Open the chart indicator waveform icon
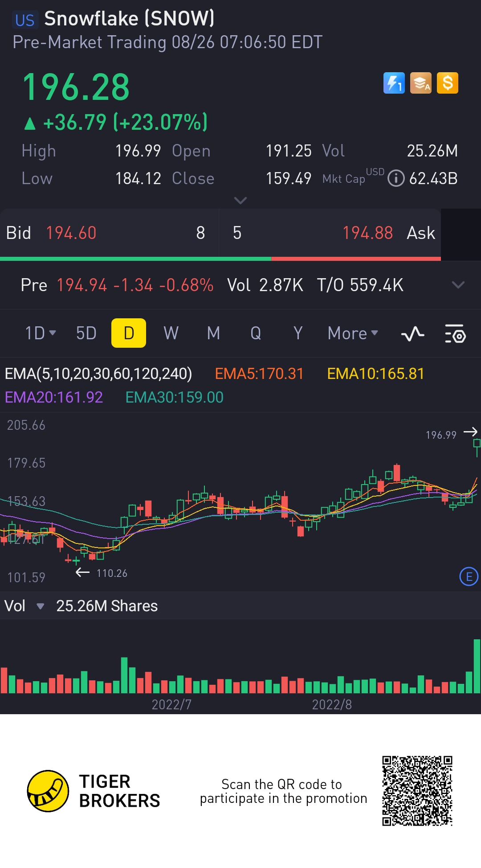Viewport: 481px width, 868px height. 413,333
